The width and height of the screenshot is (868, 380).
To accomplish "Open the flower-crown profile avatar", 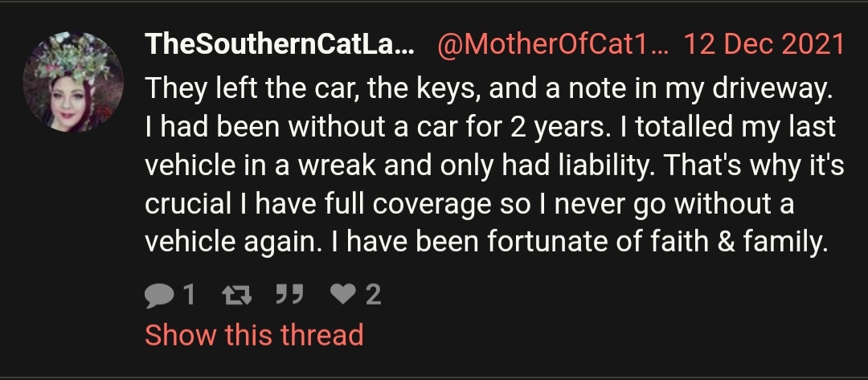I will click(x=73, y=83).
